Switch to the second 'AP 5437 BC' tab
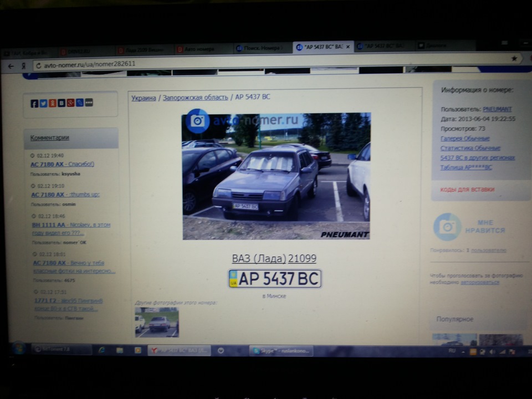Image resolution: width=532 pixels, height=399 pixels. point(384,46)
